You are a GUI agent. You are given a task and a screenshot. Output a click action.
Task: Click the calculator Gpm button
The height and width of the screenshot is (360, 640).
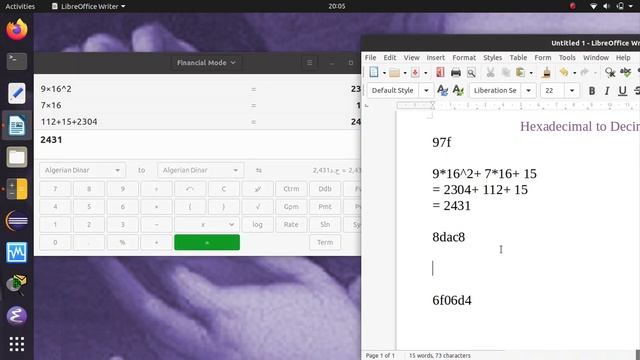click(291, 207)
